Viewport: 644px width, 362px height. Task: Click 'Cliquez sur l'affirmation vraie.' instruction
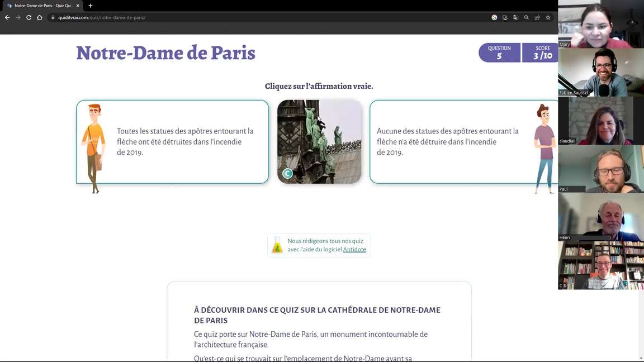coord(319,86)
